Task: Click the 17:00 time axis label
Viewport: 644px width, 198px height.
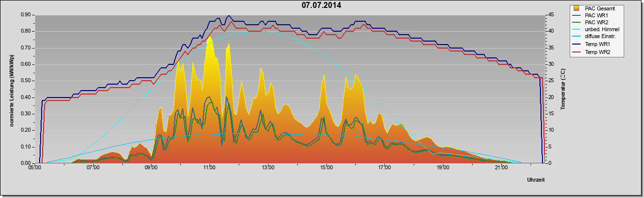Action: [384, 168]
